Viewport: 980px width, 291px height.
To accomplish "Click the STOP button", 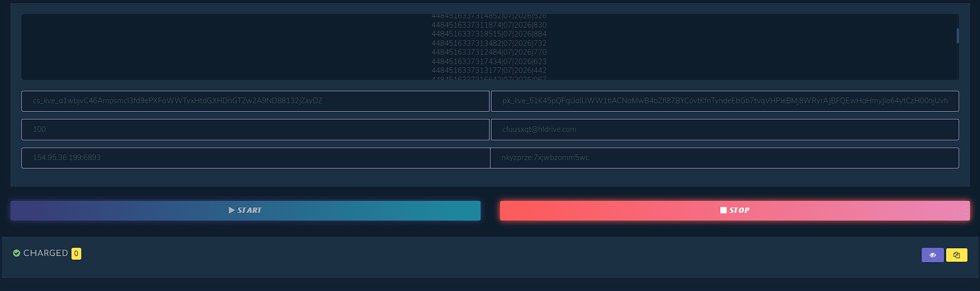I will [x=734, y=210].
